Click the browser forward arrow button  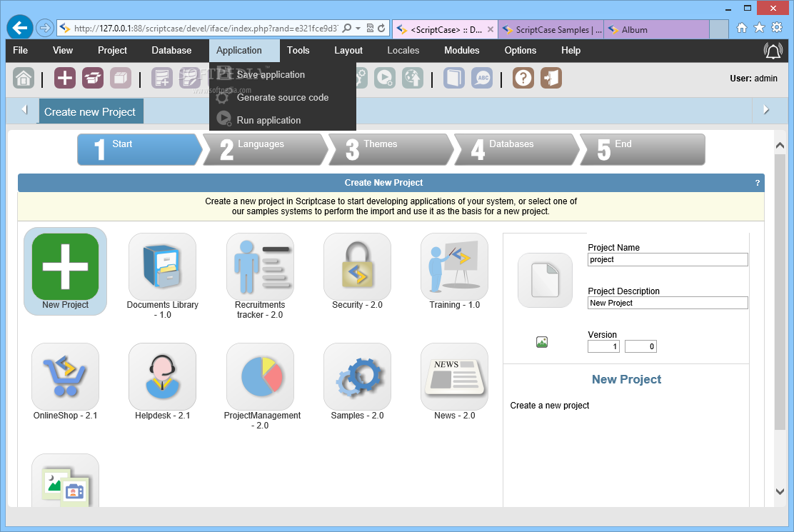pyautogui.click(x=45, y=28)
